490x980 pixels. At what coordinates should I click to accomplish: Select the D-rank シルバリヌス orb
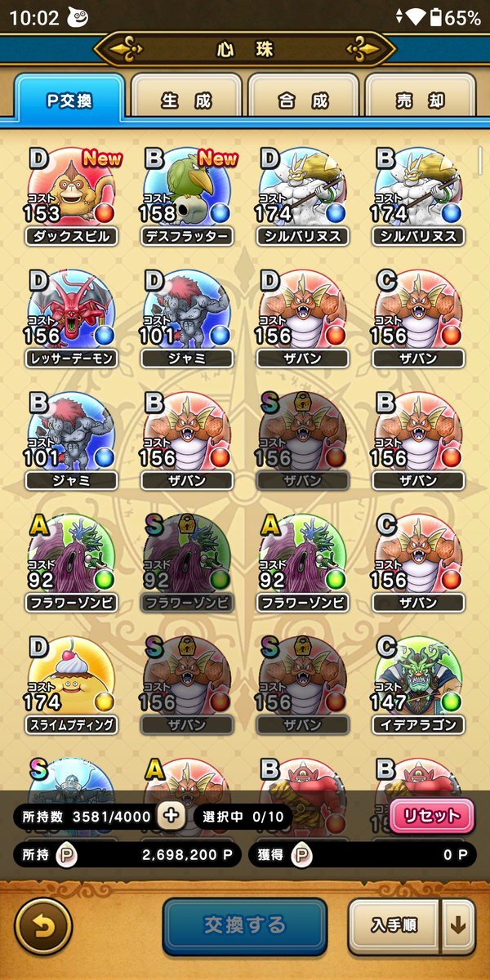click(x=303, y=197)
